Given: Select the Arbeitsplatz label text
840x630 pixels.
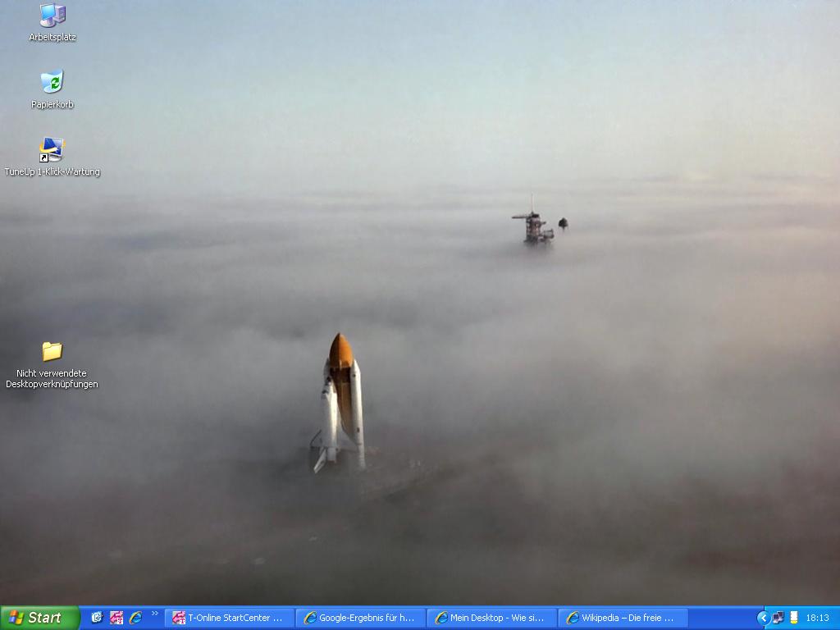Looking at the screenshot, I should (x=52, y=37).
